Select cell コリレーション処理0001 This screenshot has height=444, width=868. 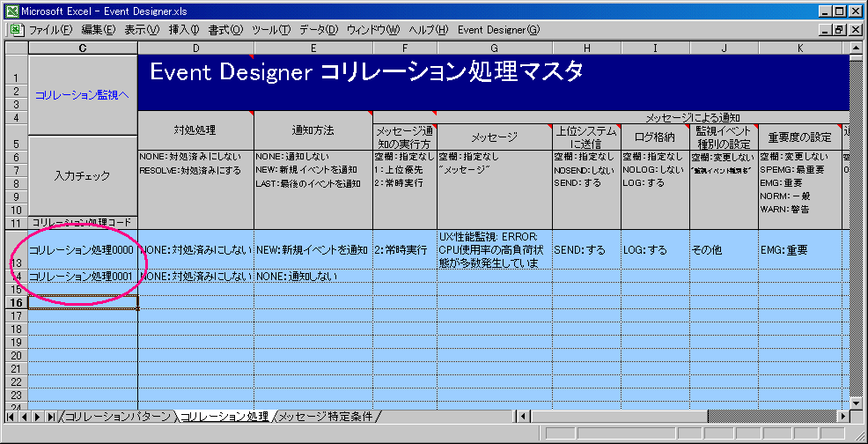(x=83, y=276)
